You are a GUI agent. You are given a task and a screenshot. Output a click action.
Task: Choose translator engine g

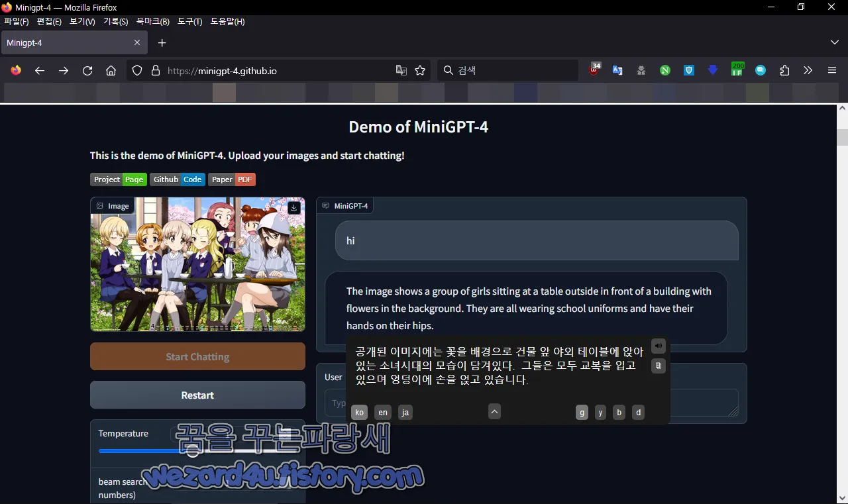tap(582, 413)
